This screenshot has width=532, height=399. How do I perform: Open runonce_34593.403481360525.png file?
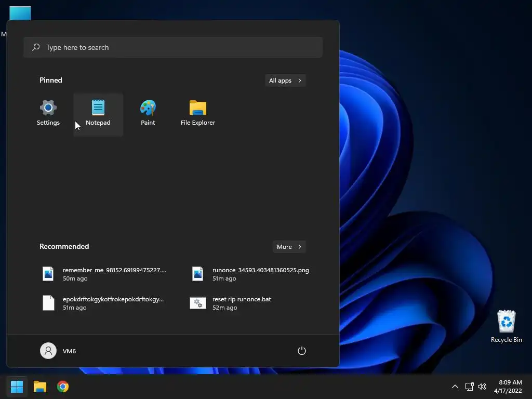[x=251, y=274]
